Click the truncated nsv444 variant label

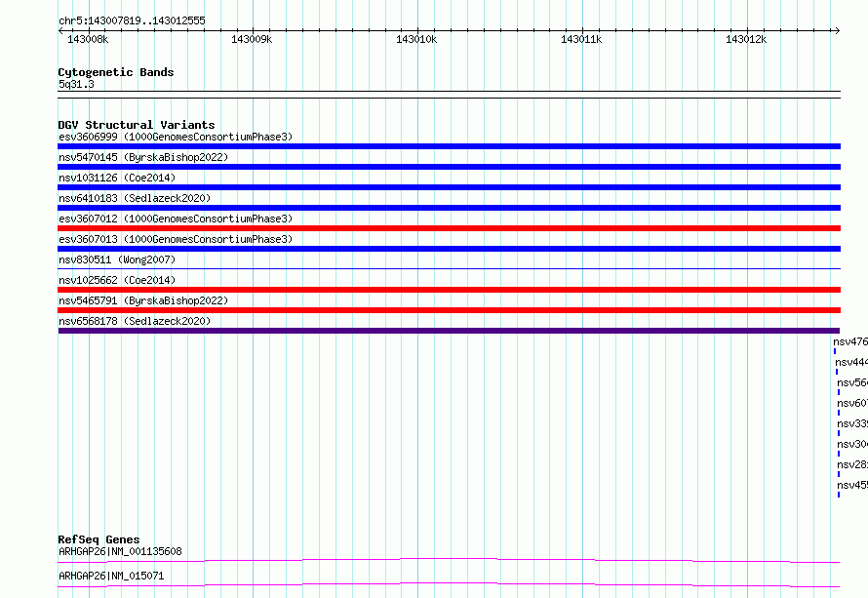point(851,363)
